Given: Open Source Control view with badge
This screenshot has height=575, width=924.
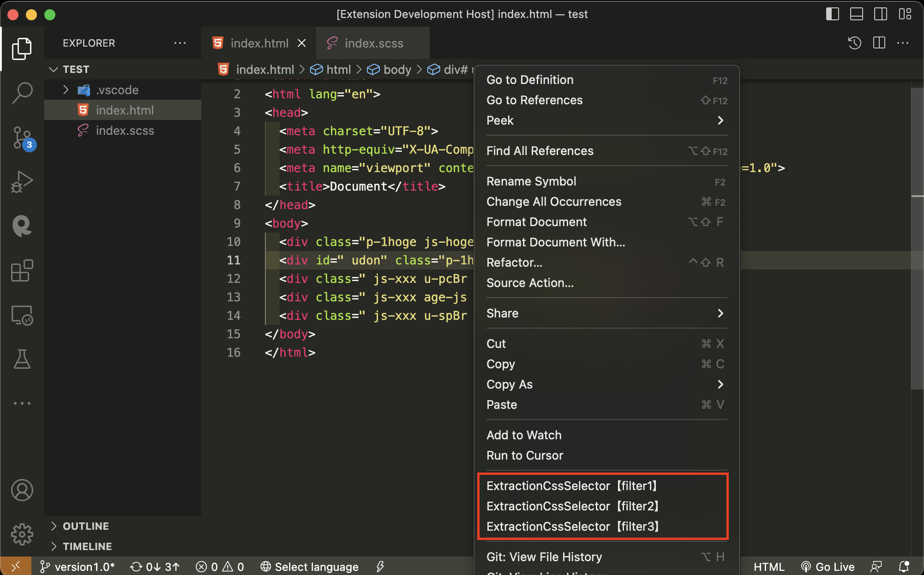Looking at the screenshot, I should point(22,138).
